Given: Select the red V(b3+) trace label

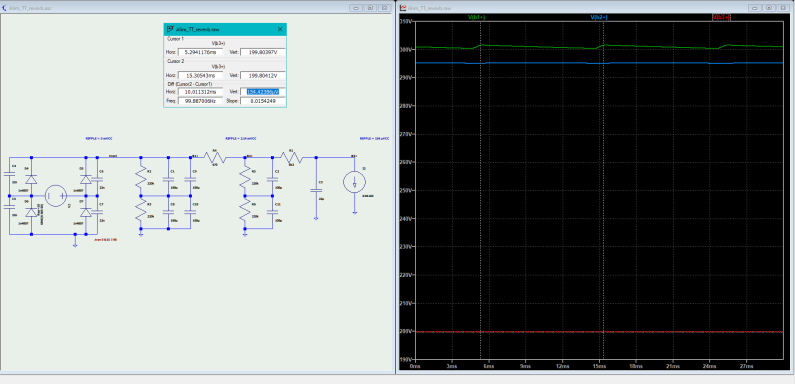Looking at the screenshot, I should point(721,17).
